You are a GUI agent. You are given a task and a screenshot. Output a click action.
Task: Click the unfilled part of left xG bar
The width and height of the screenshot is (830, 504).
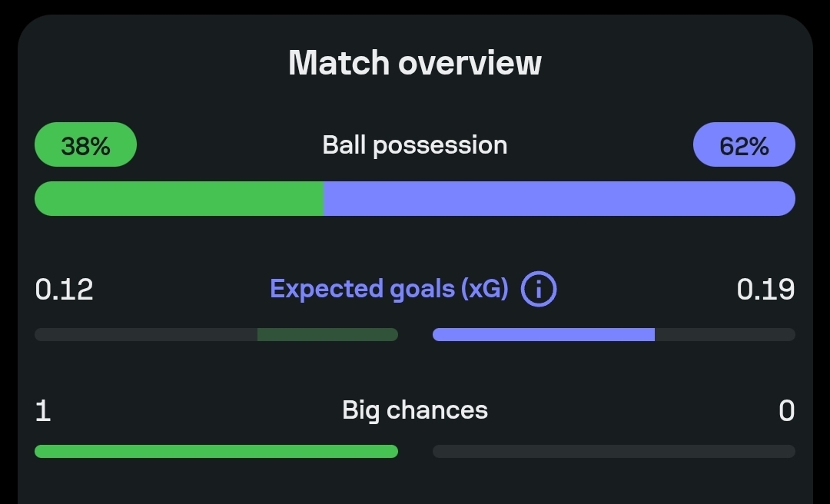coord(146,334)
